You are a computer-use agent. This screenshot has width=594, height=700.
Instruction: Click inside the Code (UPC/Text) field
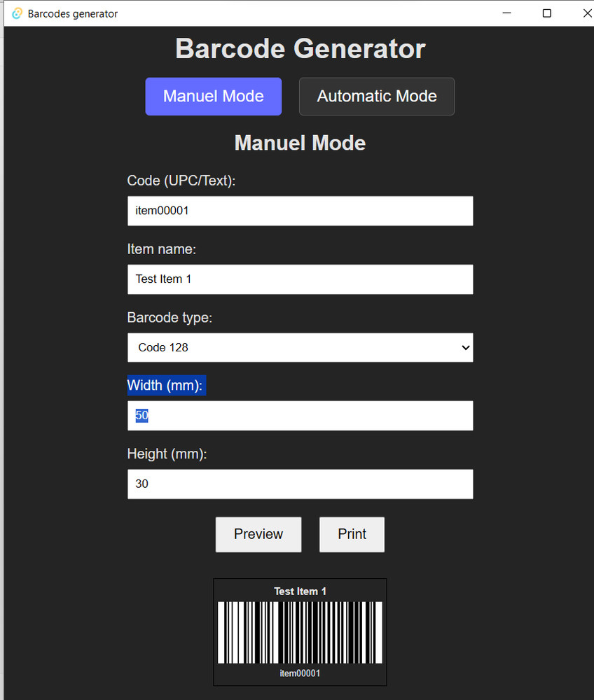300,211
